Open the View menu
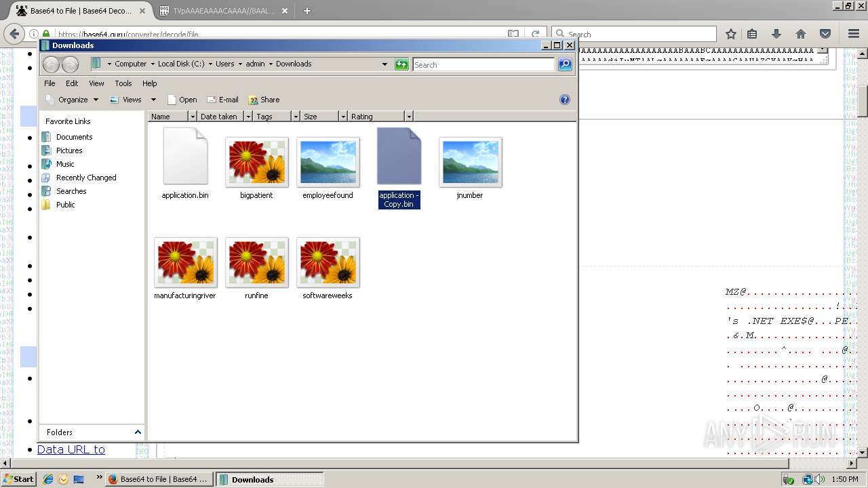The image size is (868, 488). [x=96, y=83]
